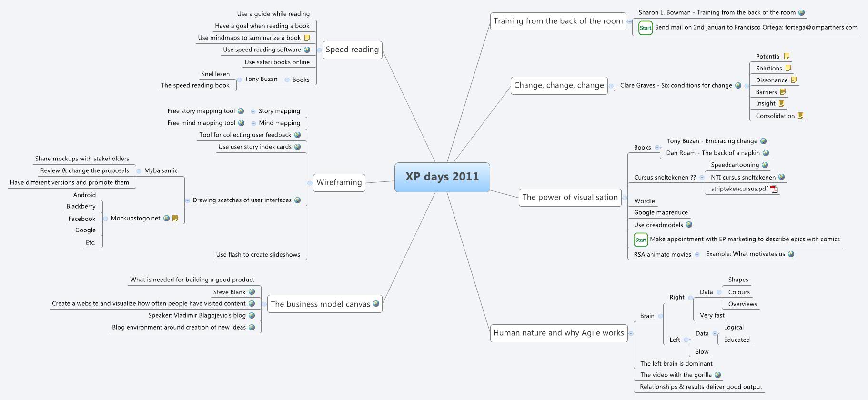Viewport: 868px width, 400px height.
Task: Open the note icon on Solutions
Action: click(788, 68)
